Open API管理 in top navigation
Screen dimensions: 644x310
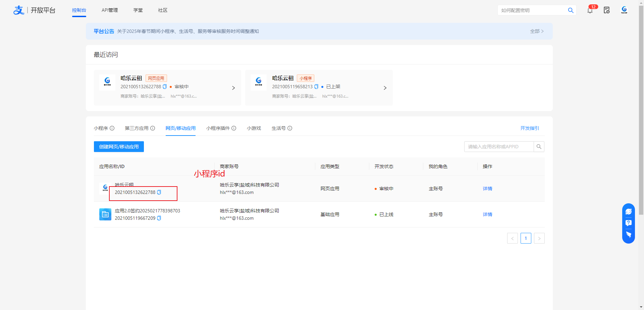110,10
